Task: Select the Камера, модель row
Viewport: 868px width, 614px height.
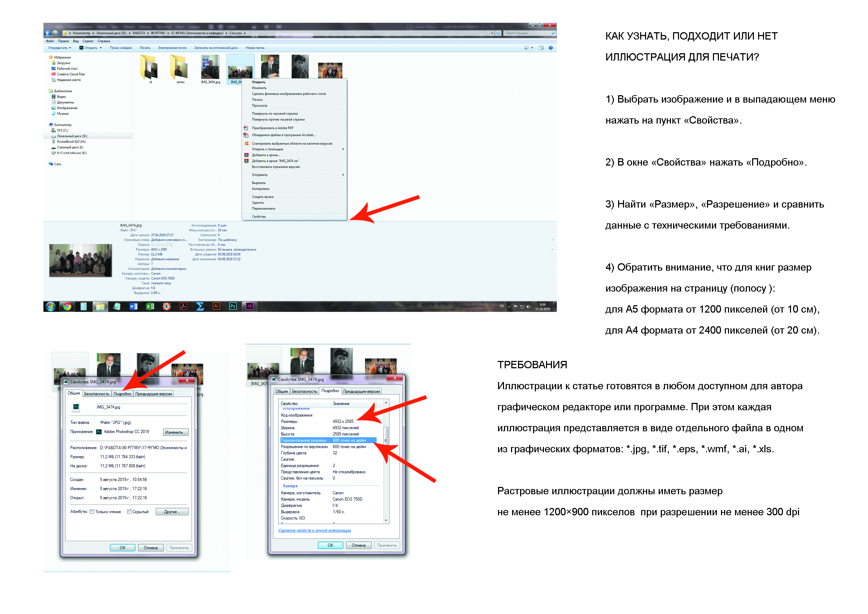Action: [x=328, y=500]
